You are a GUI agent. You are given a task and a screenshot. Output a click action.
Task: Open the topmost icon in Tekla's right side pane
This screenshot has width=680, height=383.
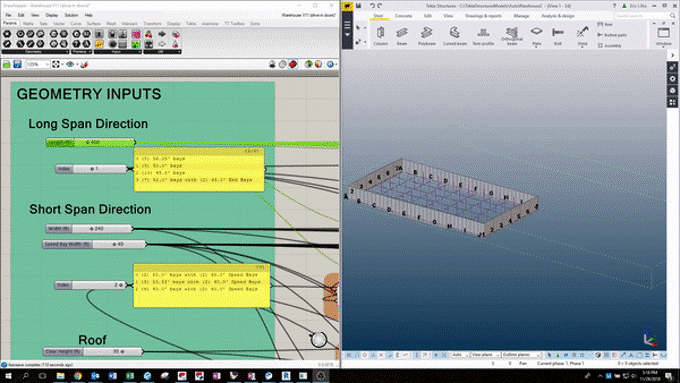pyautogui.click(x=672, y=67)
